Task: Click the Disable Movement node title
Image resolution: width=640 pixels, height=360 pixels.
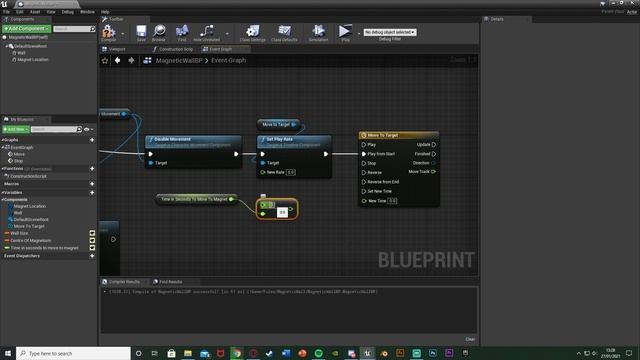Action: [x=172, y=139]
